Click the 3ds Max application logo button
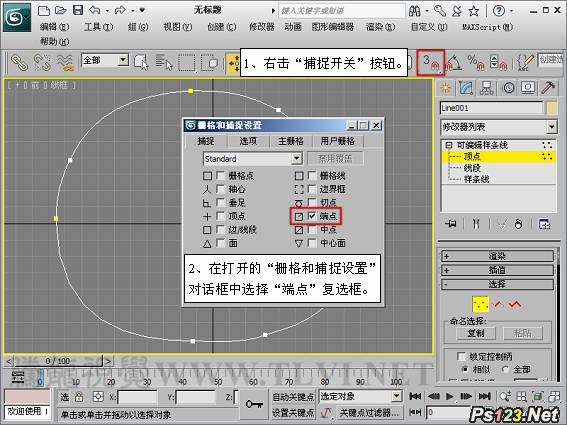The height and width of the screenshot is (425, 567). point(17,17)
